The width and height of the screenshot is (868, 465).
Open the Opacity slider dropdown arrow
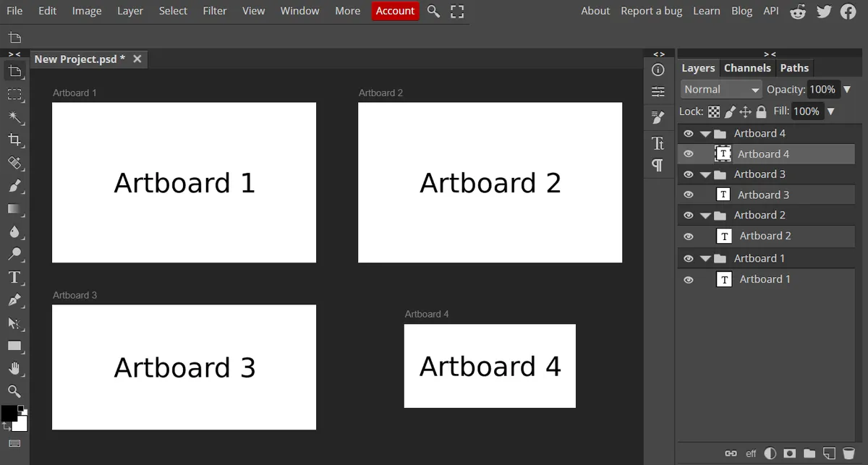click(847, 90)
